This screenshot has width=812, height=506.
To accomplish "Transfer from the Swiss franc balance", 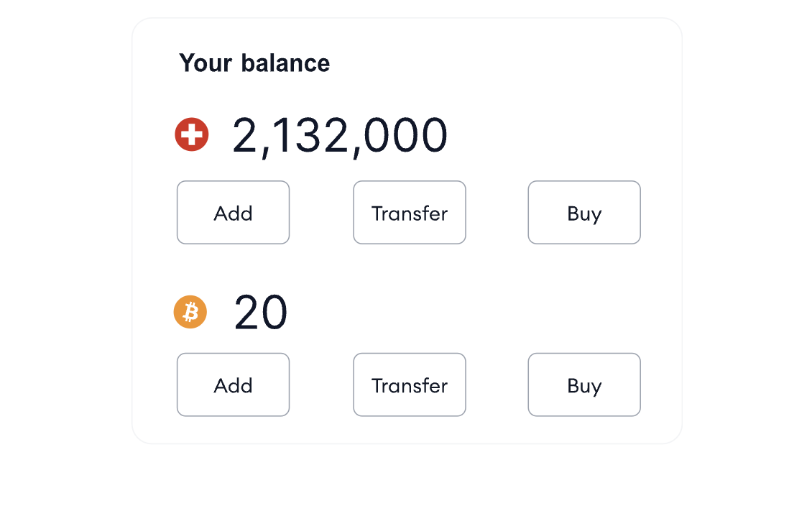I will 410,213.
